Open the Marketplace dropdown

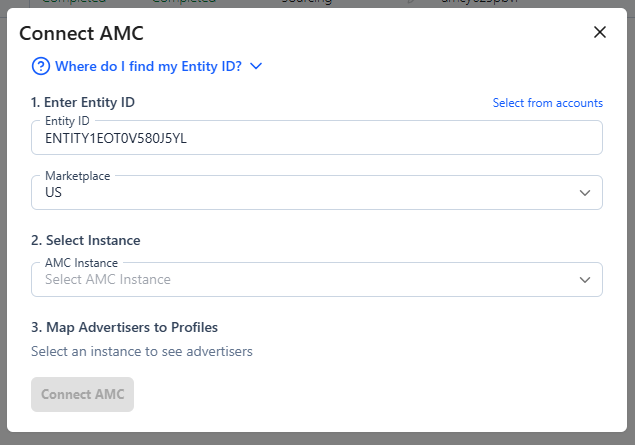pos(317,192)
